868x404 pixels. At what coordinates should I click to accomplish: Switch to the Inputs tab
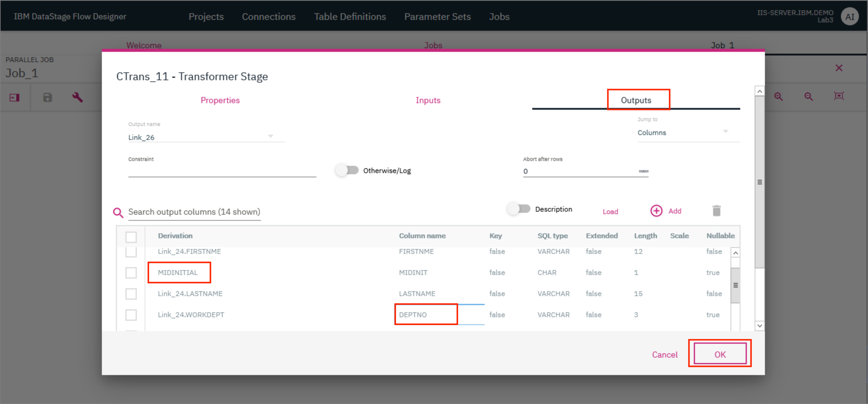428,100
